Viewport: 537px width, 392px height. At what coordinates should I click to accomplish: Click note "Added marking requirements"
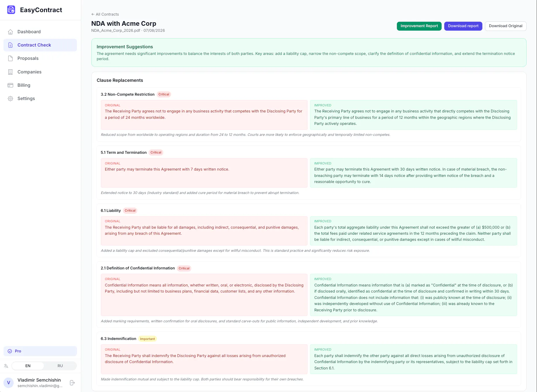(x=239, y=321)
